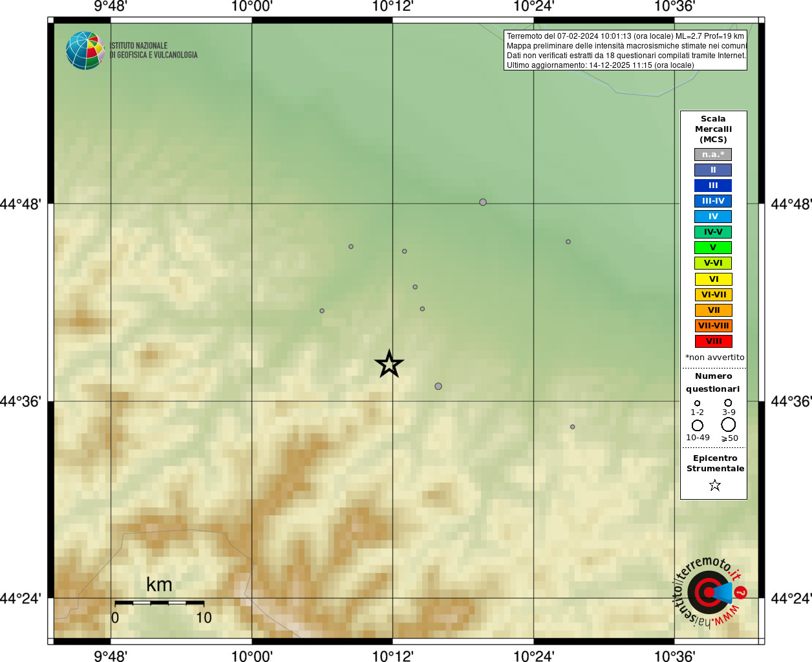
Task: Click the left axis label 44°24'
Action: pyautogui.click(x=21, y=599)
